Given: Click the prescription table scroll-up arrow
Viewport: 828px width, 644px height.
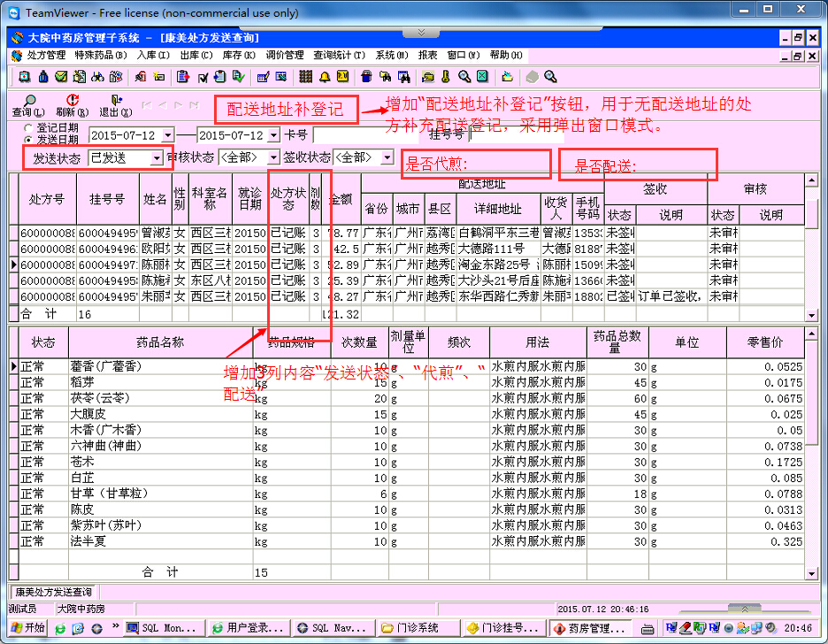Looking at the screenshot, I should [811, 180].
